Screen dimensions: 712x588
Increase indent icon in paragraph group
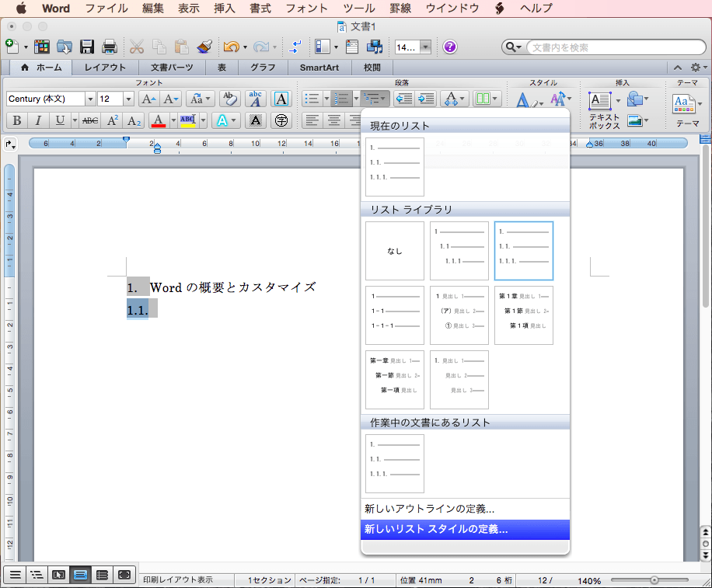[426, 99]
